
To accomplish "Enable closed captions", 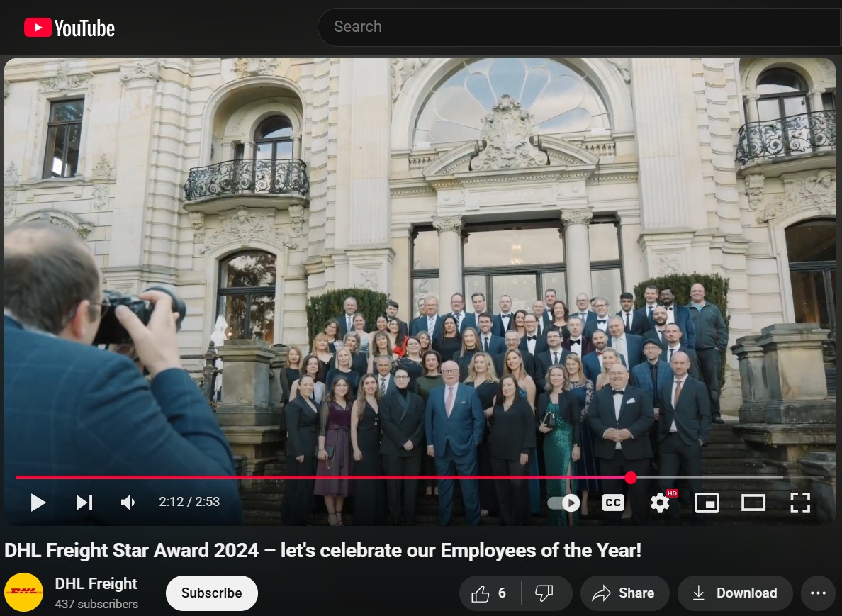I will tap(612, 503).
